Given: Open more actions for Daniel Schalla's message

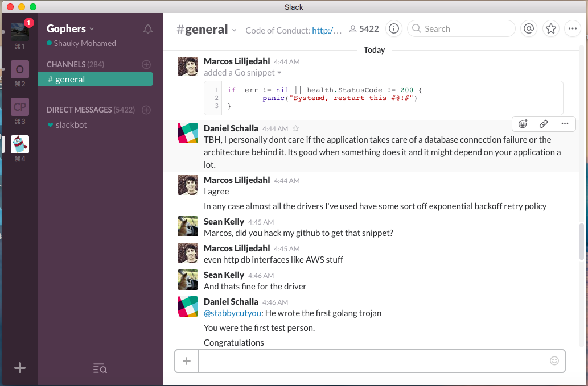Looking at the screenshot, I should [565, 123].
